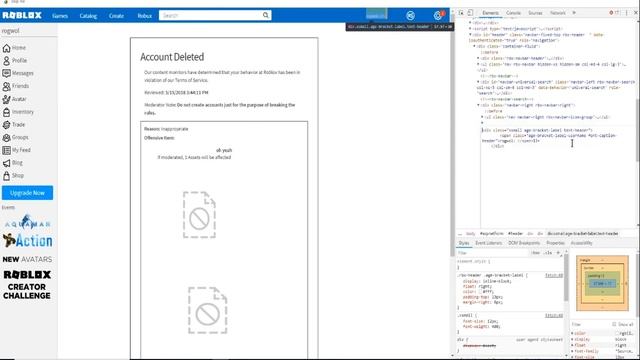Click the DevTools inspect element picker icon
The height and width of the screenshot is (360, 640).
461,13
